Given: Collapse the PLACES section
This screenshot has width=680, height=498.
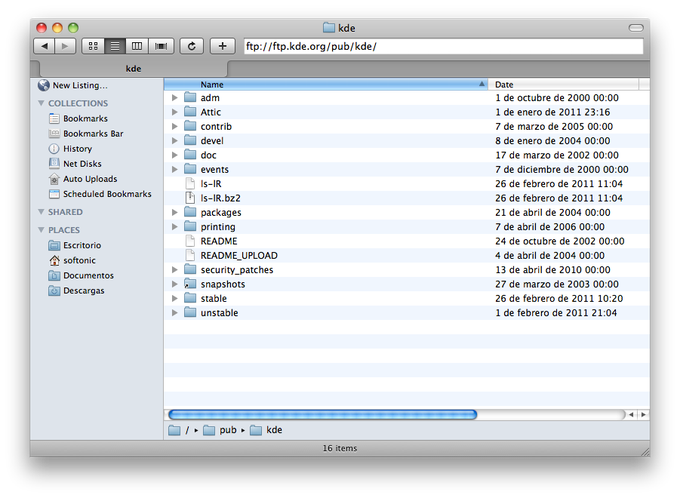Looking at the screenshot, I should coord(41,230).
